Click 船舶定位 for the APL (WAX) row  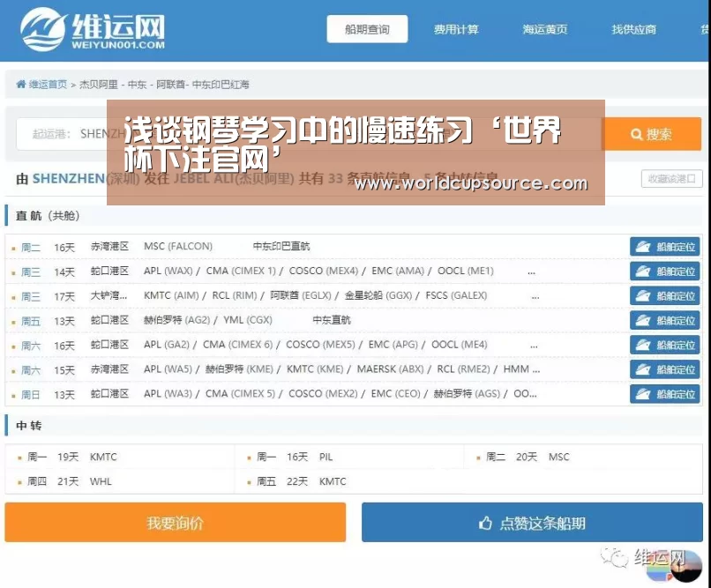coord(665,272)
